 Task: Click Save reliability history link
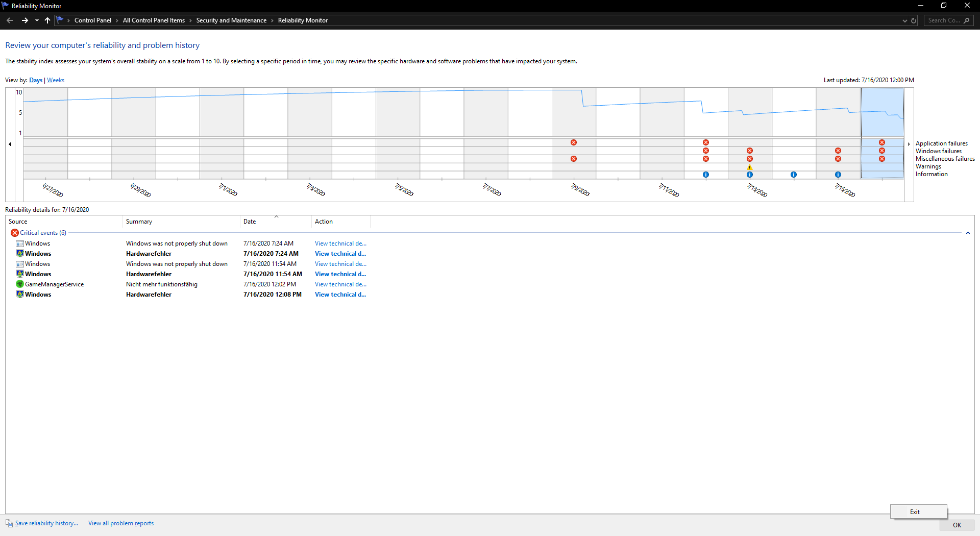click(x=46, y=523)
